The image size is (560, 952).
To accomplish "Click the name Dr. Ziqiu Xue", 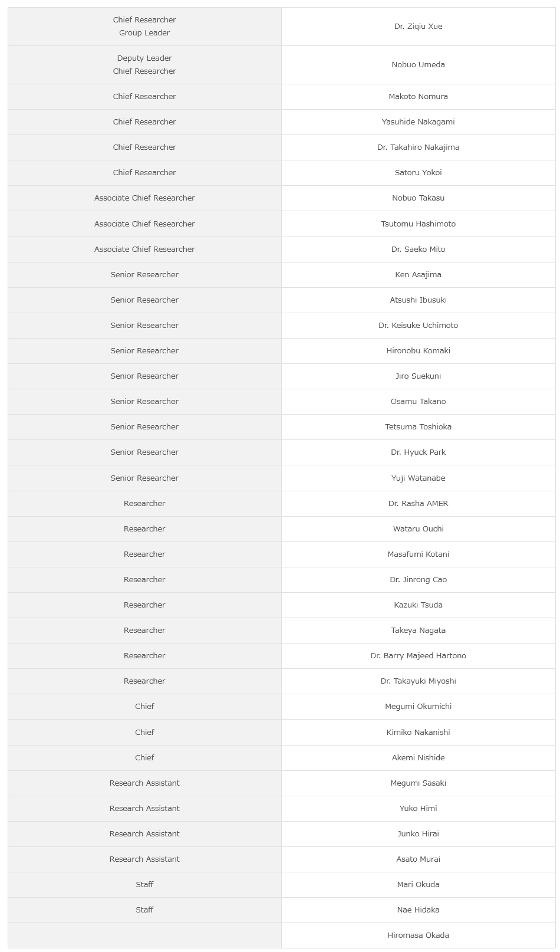I will click(x=418, y=27).
